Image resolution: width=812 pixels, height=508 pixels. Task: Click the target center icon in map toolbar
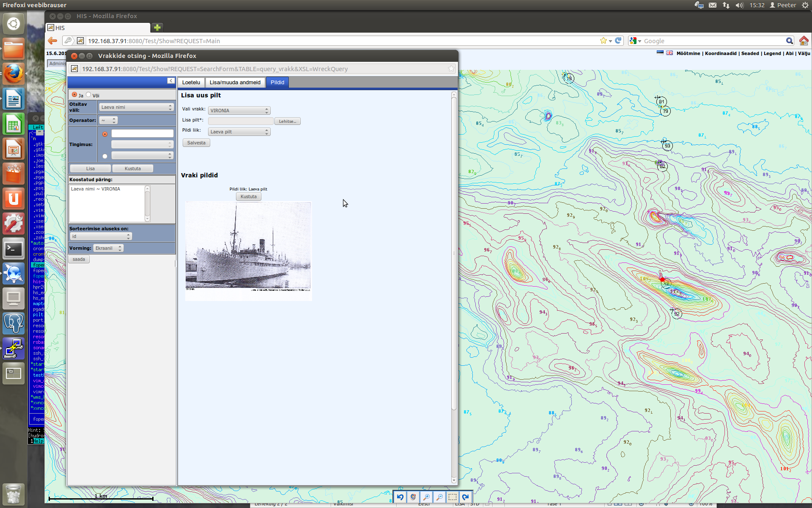coord(413,497)
